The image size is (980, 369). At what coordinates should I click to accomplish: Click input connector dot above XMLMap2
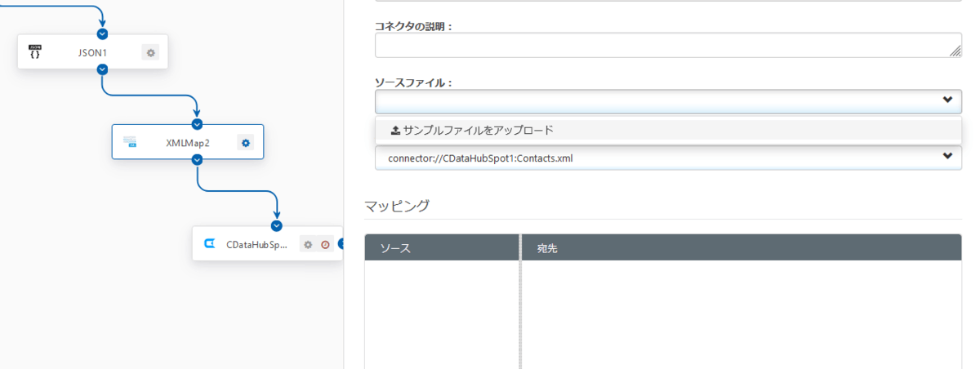point(196,124)
